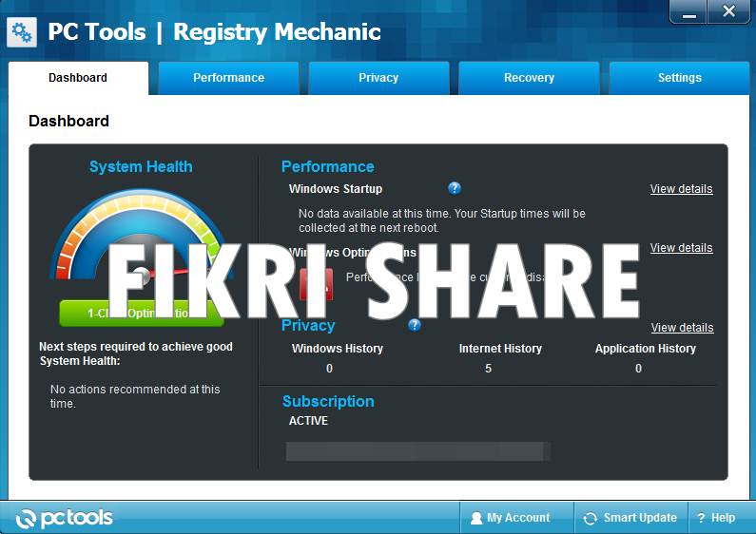Viewport: 756px width, 534px height.
Task: Click 'No data available at this time' message
Action: point(442,220)
